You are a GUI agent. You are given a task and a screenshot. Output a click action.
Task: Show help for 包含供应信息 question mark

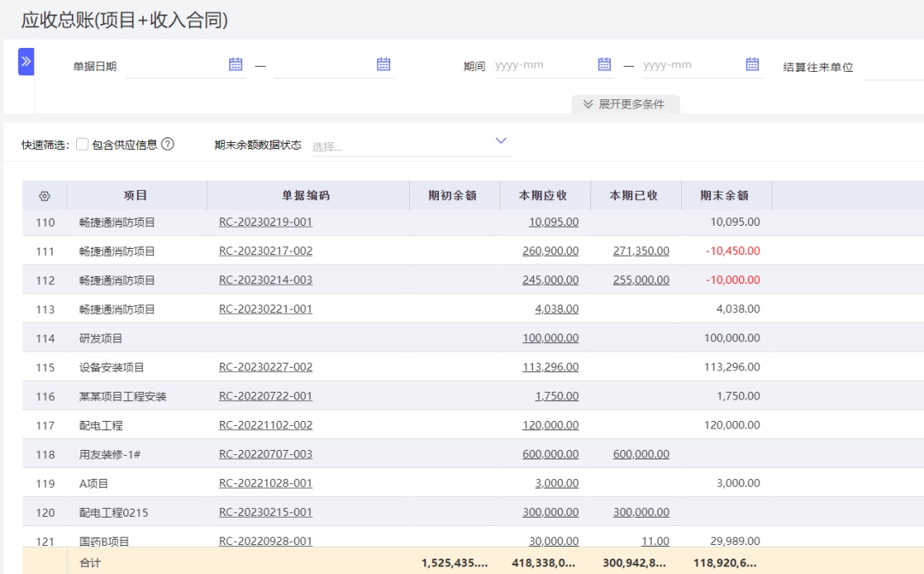(x=168, y=145)
